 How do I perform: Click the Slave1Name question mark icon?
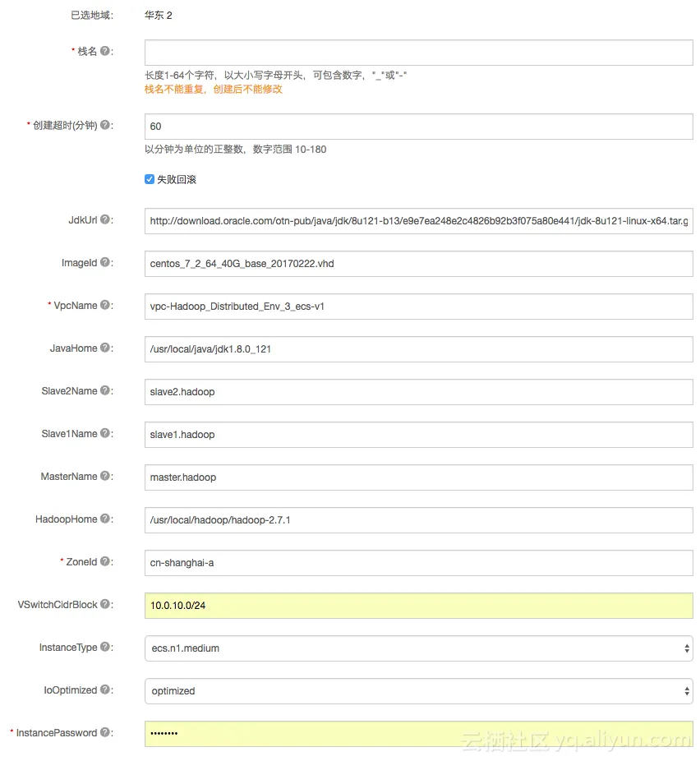(105, 433)
